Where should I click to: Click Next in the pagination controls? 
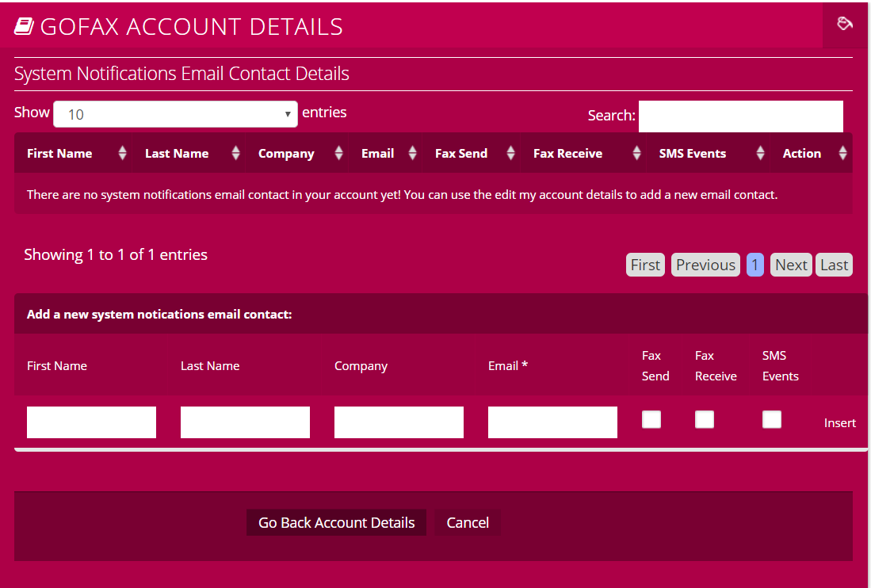(790, 264)
